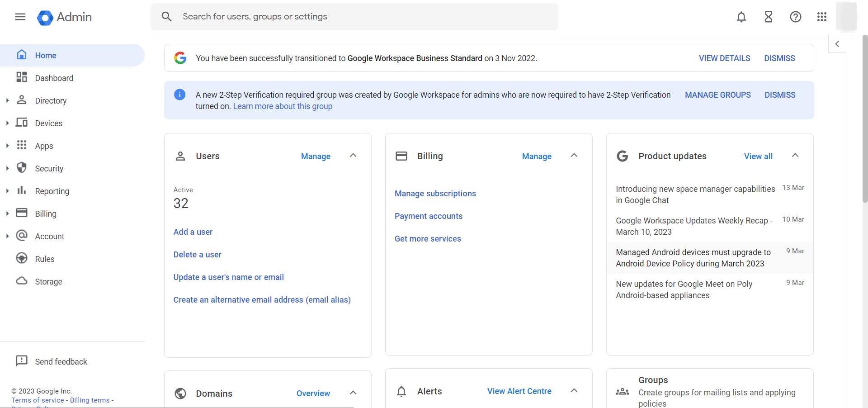Collapse the Product updates card
This screenshot has height=408, width=868.
click(795, 156)
